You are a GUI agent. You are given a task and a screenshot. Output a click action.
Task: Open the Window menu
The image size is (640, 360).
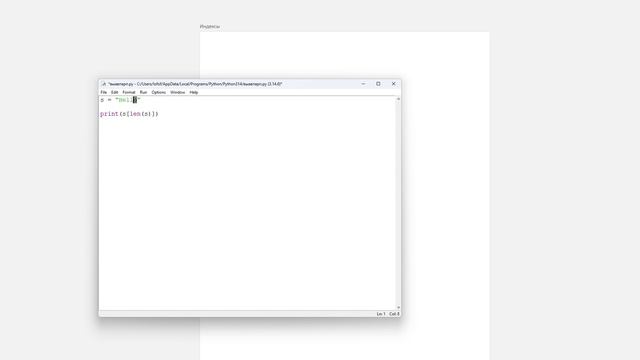click(178, 92)
